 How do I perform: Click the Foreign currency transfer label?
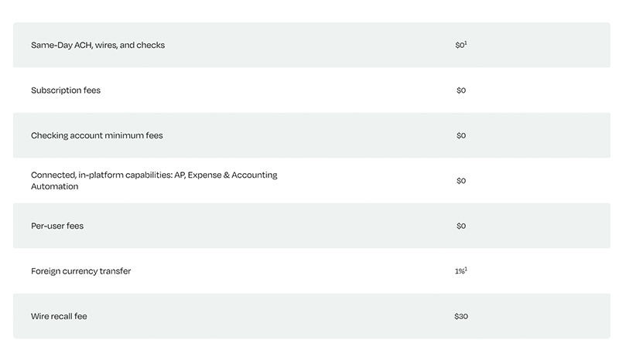click(81, 271)
